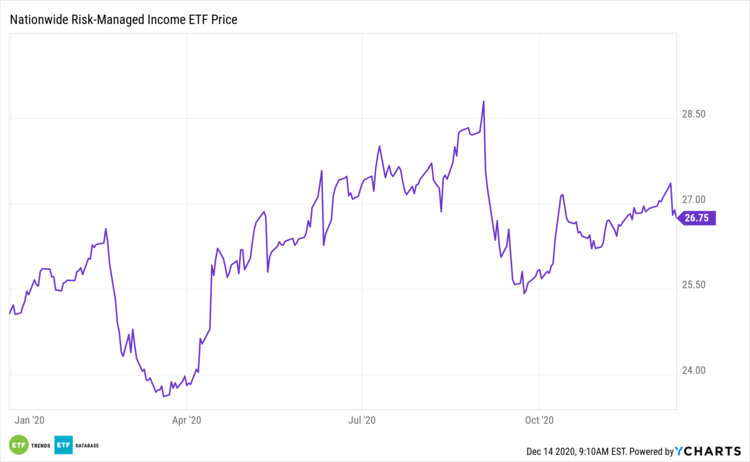Click the 24.00 price axis label
Screen dimensions: 750x462
click(x=695, y=371)
